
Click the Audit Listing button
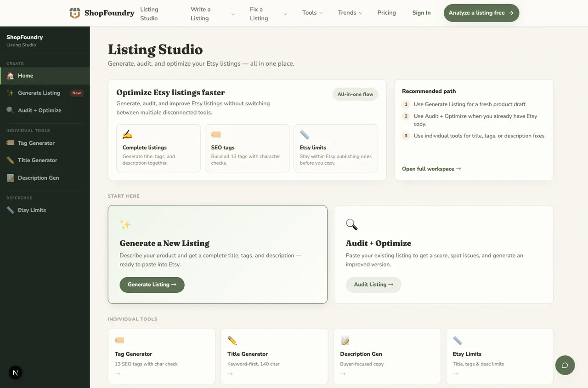click(x=373, y=285)
